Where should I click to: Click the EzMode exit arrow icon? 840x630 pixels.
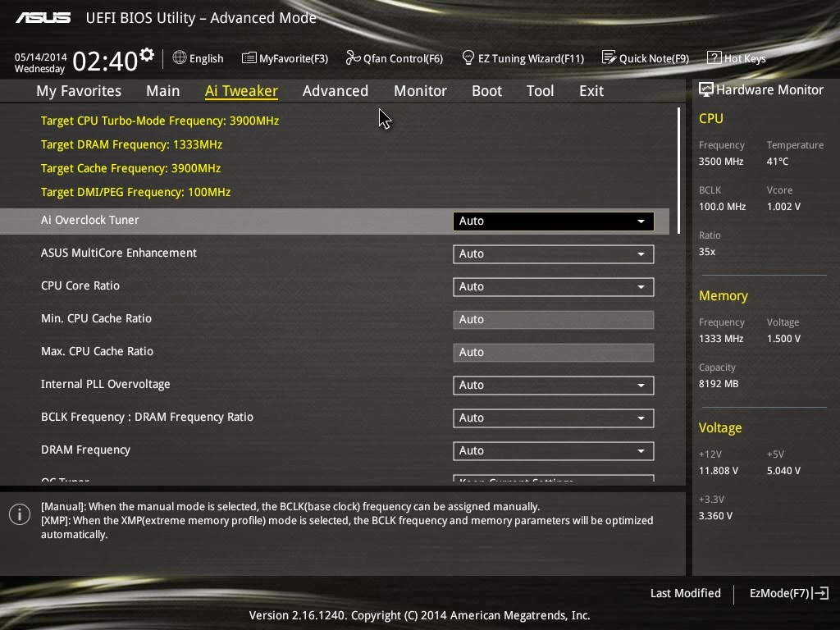[820, 593]
